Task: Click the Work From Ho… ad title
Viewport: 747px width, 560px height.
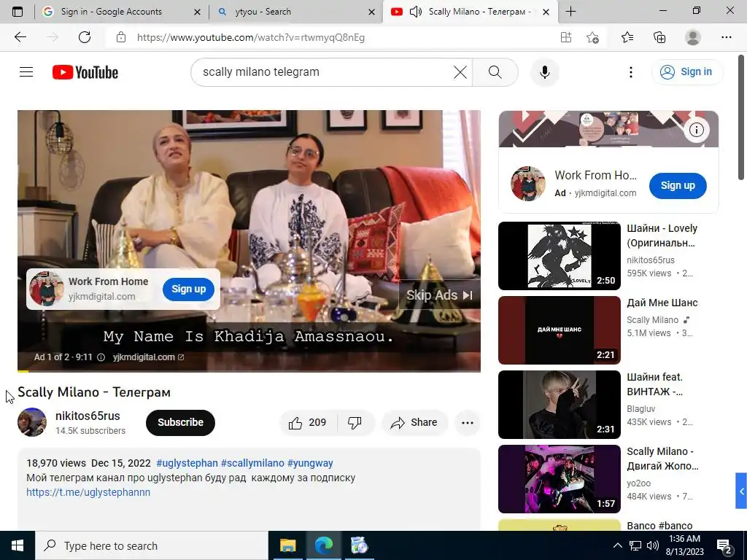Action: 595,175
